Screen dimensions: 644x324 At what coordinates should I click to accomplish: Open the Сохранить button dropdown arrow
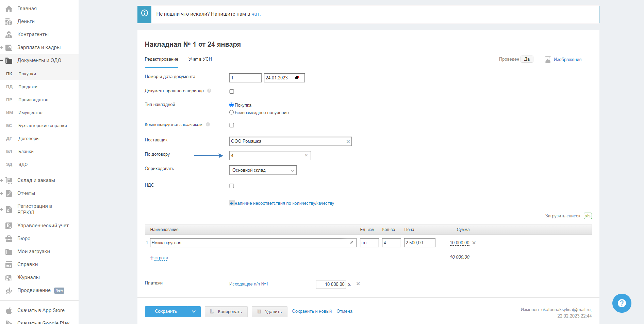coord(194,311)
